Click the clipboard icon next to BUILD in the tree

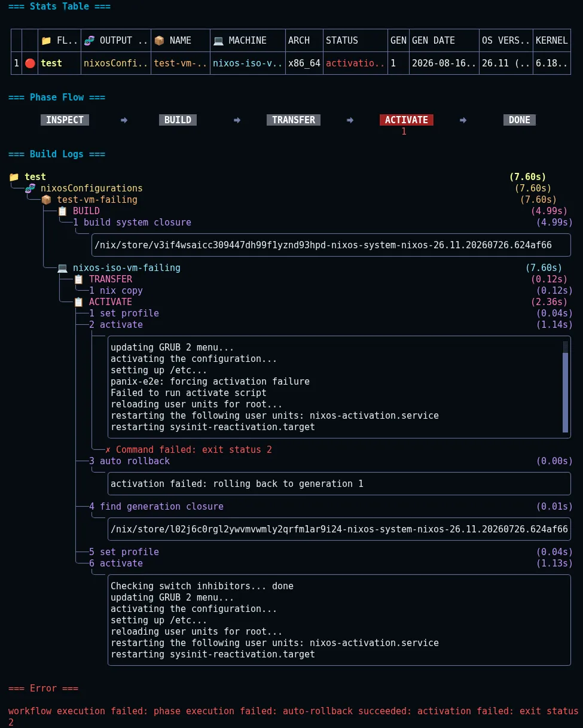click(62, 211)
